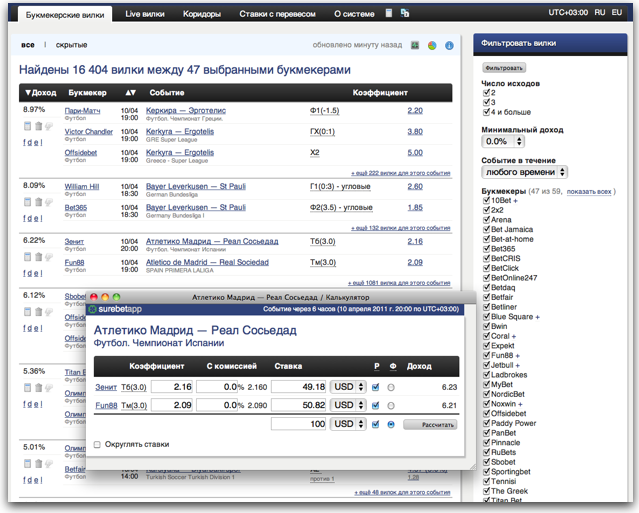Uncheck the Ladbrokes bookmaker filter

point(486,374)
